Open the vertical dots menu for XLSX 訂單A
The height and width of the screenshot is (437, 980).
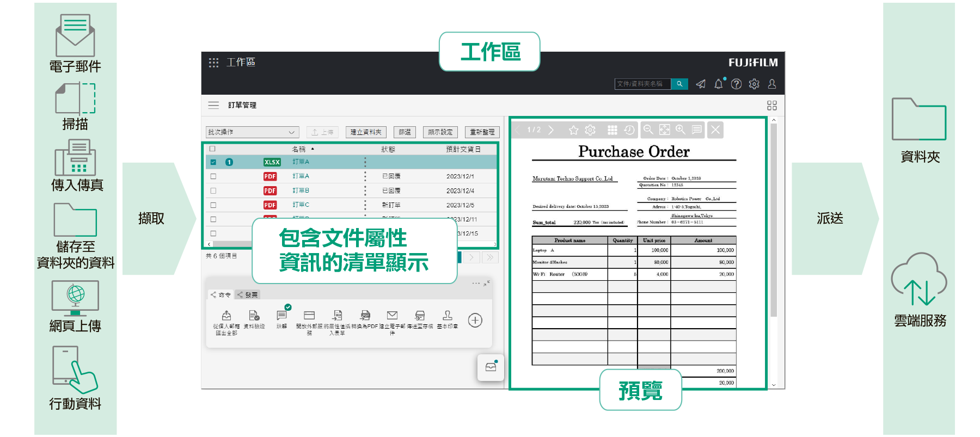pyautogui.click(x=365, y=162)
